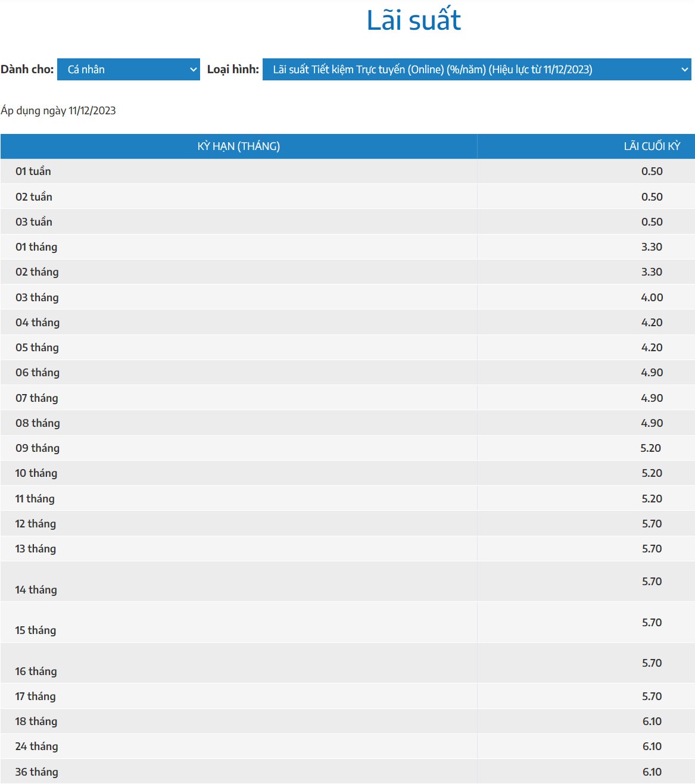The height and width of the screenshot is (784, 695).
Task: Click the 'Lãi suất' page title
Action: 413,20
